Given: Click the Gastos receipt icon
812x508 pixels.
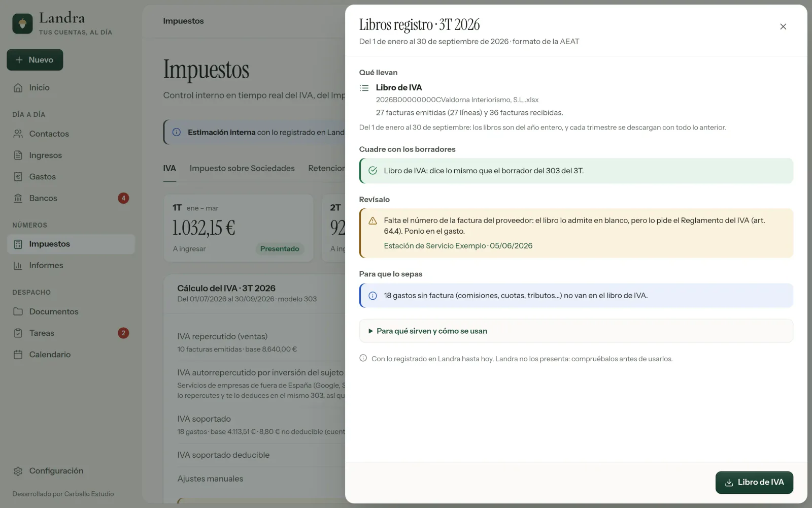Looking at the screenshot, I should (18, 177).
